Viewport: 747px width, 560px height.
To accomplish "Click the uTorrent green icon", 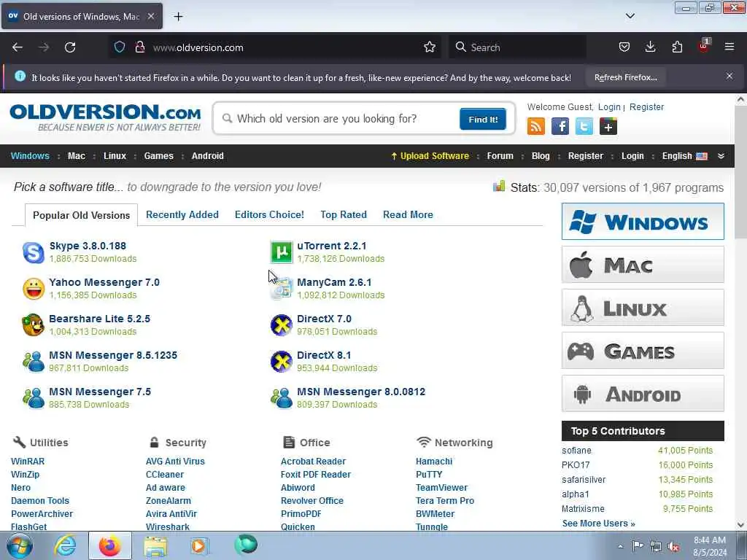I will 281,252.
